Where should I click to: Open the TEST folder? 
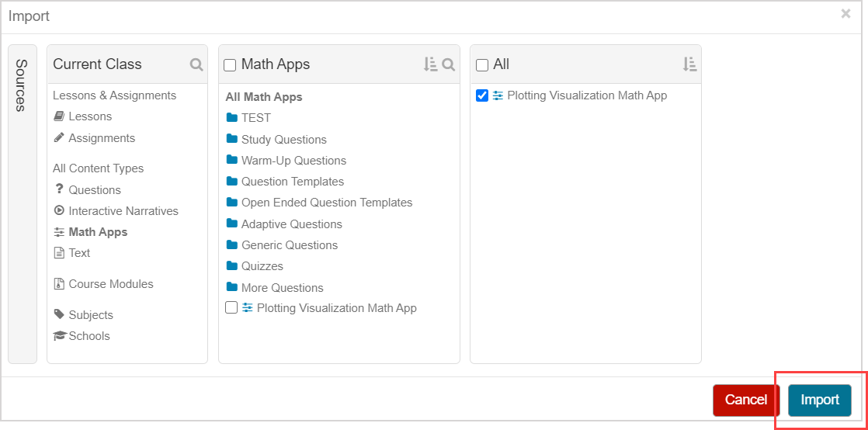pyautogui.click(x=255, y=118)
